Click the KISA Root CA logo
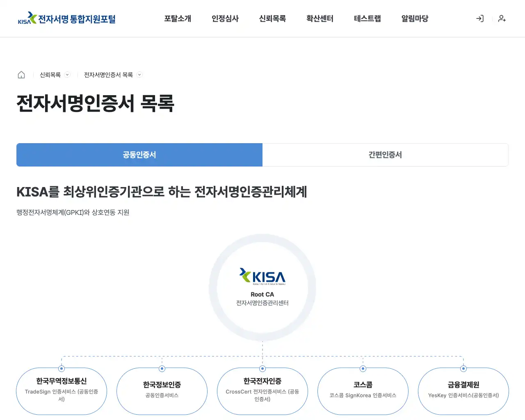The image size is (525, 420). (262, 276)
